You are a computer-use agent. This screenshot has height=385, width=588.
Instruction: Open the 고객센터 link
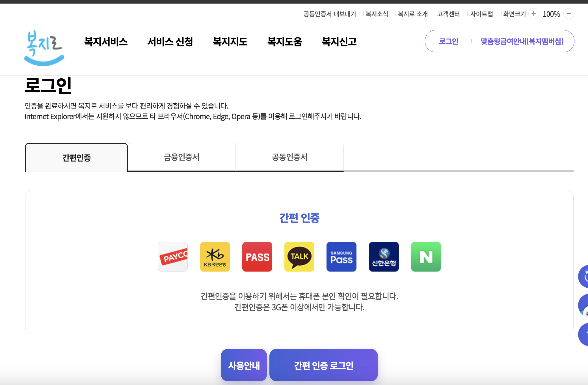coord(448,14)
